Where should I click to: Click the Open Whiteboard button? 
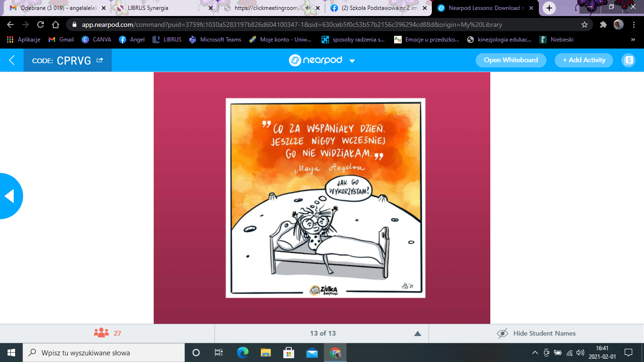(511, 60)
